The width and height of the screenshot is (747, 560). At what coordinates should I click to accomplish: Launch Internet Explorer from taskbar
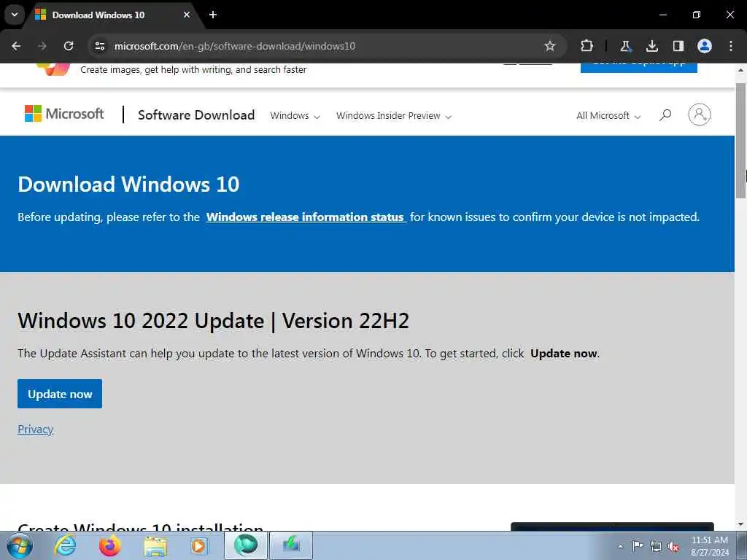(x=65, y=545)
